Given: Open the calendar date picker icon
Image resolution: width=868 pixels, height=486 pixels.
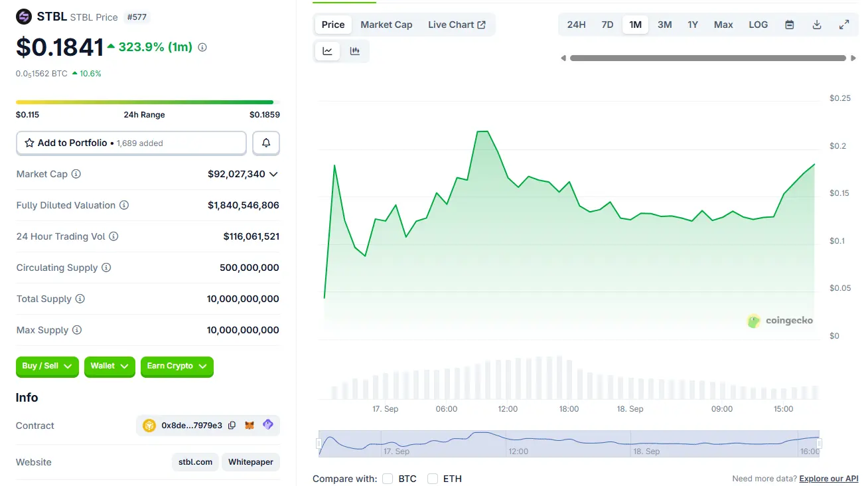Looking at the screenshot, I should click(x=789, y=25).
